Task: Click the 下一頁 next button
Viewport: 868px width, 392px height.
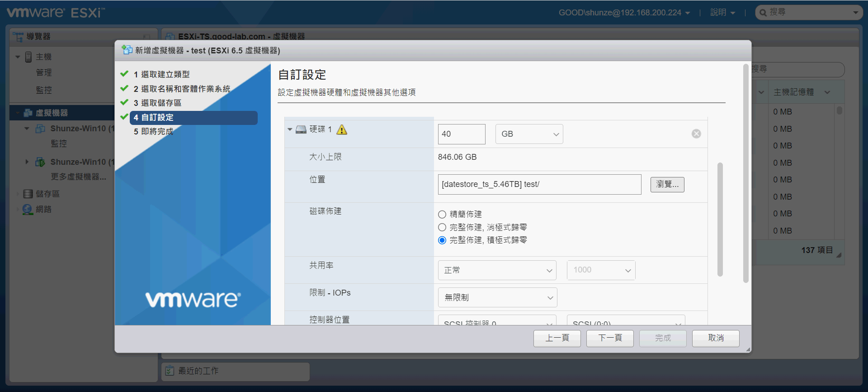Action: point(609,338)
